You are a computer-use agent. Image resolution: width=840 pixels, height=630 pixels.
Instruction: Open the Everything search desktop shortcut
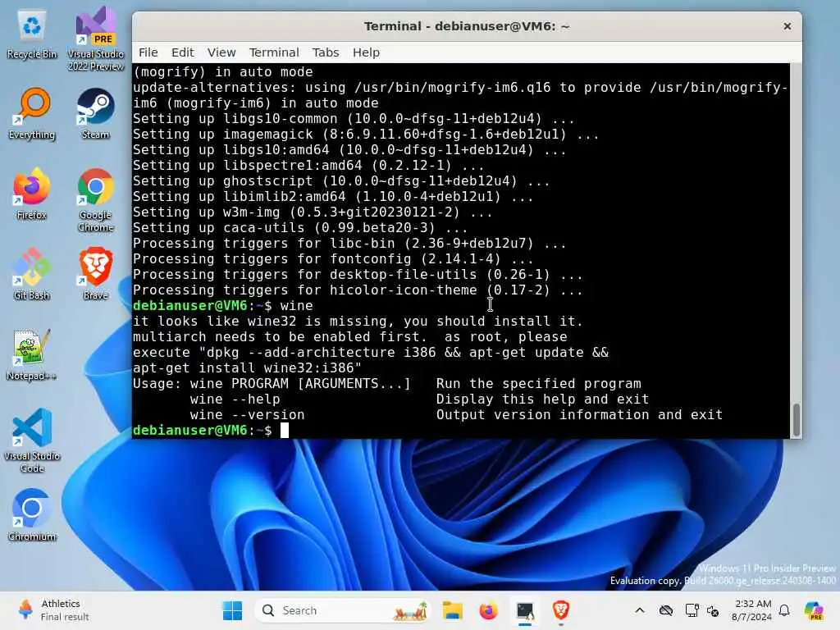pyautogui.click(x=32, y=114)
